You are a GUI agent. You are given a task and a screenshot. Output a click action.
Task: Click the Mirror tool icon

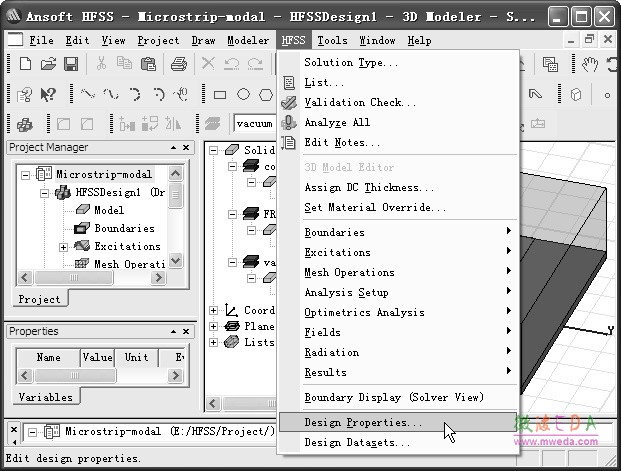click(173, 124)
